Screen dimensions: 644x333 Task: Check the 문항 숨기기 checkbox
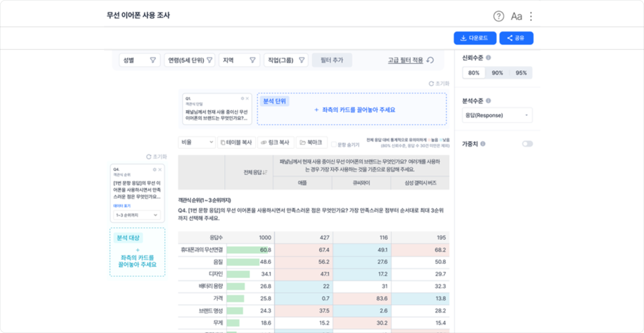(x=334, y=144)
